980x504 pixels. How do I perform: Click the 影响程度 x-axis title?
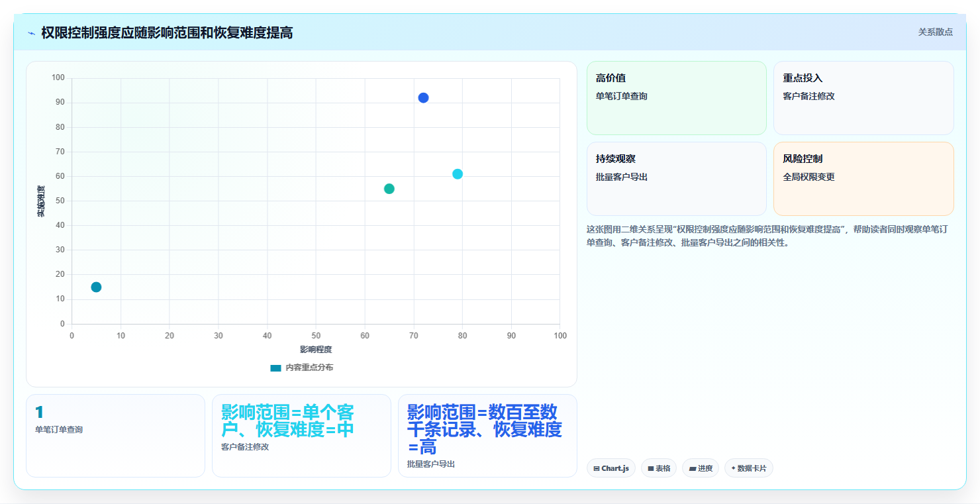316,349
